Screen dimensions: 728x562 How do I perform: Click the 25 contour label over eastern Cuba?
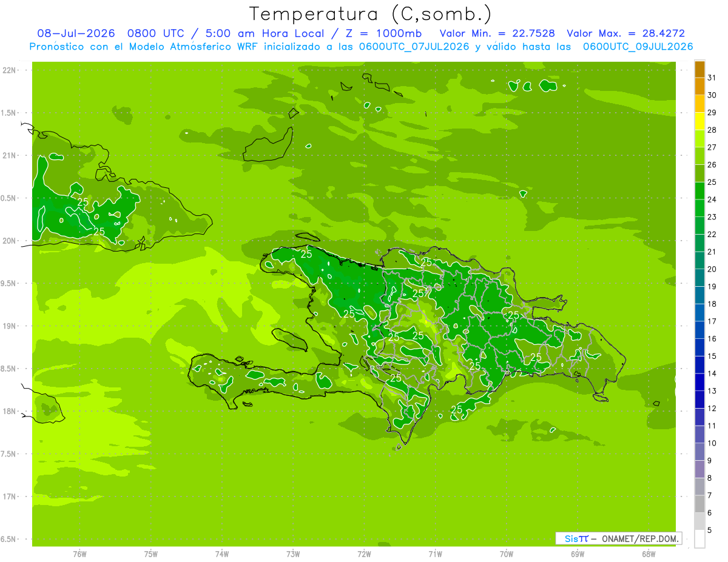[83, 202]
